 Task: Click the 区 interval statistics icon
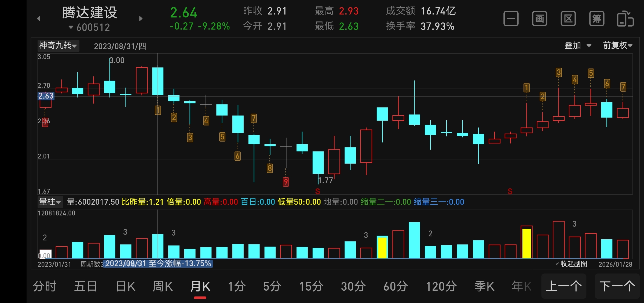coord(568,19)
